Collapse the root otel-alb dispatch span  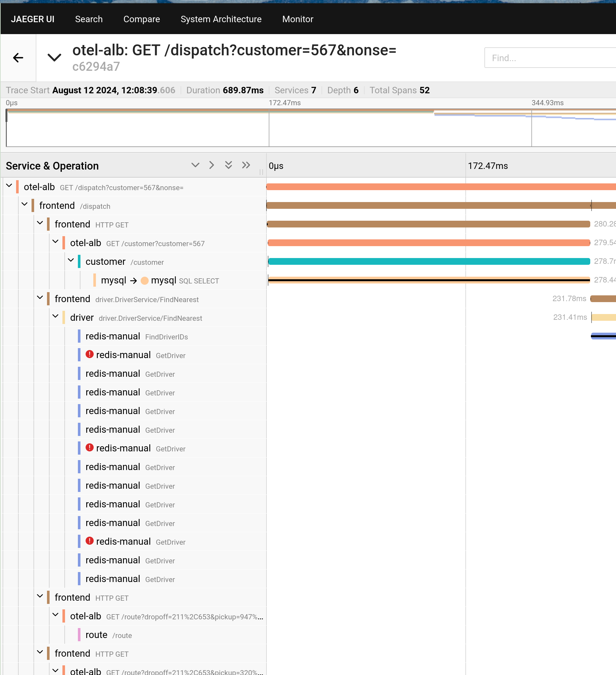(x=9, y=186)
